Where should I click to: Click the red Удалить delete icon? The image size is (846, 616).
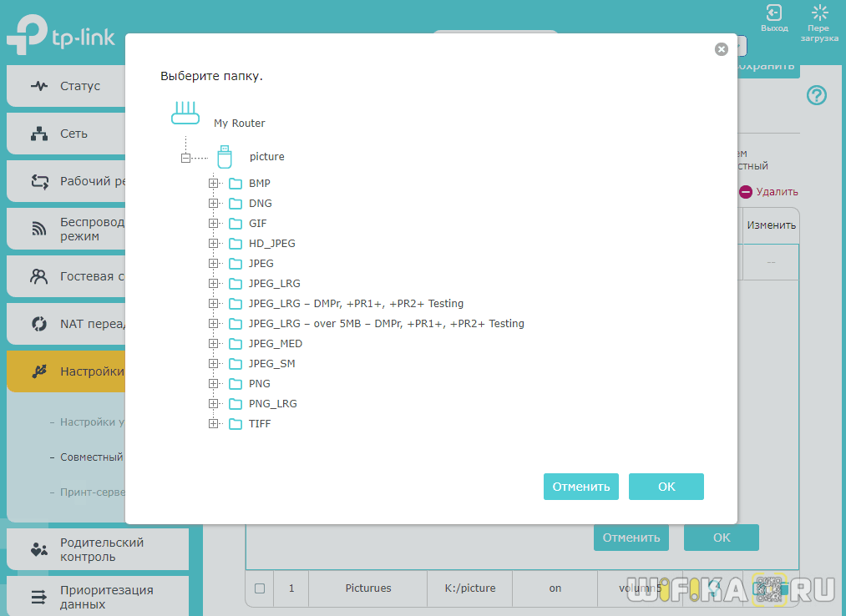pos(746,192)
